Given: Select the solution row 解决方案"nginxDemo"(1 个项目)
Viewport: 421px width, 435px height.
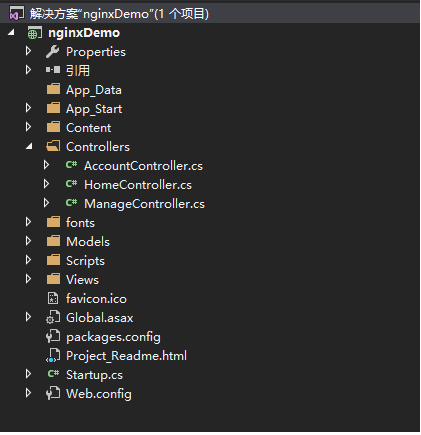Looking at the screenshot, I should [x=210, y=14].
